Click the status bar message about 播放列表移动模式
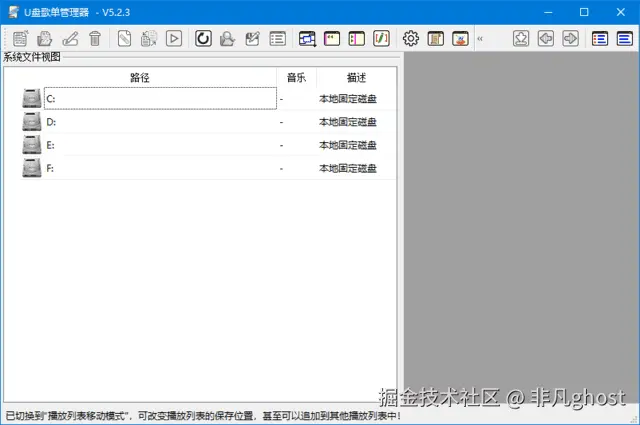The image size is (640, 425). click(x=202, y=416)
